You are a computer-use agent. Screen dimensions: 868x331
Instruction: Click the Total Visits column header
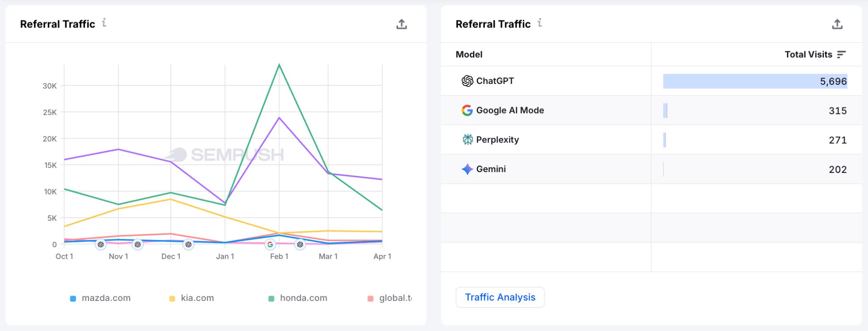point(808,55)
